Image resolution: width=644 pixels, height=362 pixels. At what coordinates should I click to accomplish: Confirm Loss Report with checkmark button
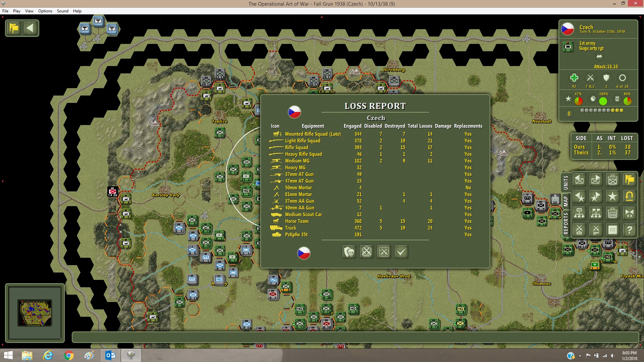(401, 251)
